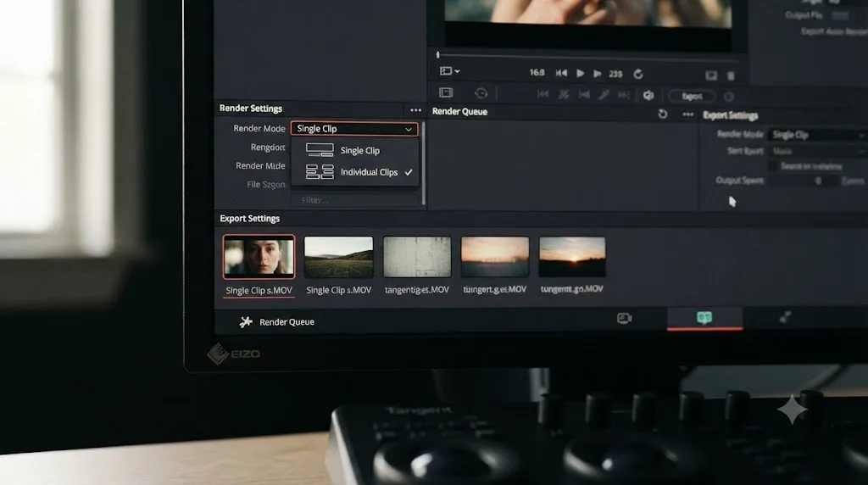
Task: Step forward using the next-frame button
Action: (x=598, y=73)
